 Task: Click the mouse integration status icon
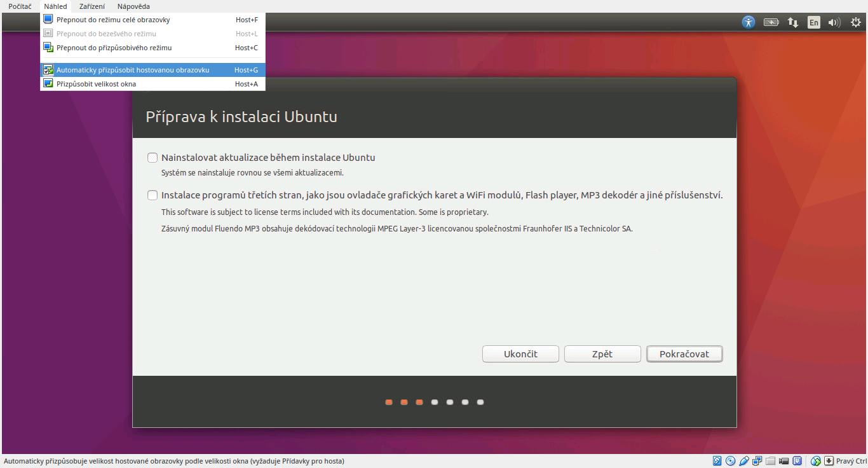(816, 461)
